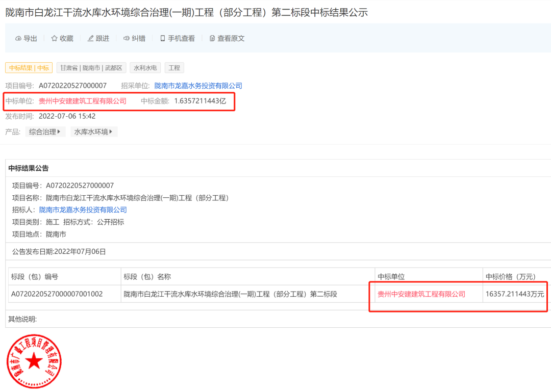Image resolution: width=551 pixels, height=392 pixels.
Task: Click the 项目名称 line in announcement
Action: click(x=121, y=198)
